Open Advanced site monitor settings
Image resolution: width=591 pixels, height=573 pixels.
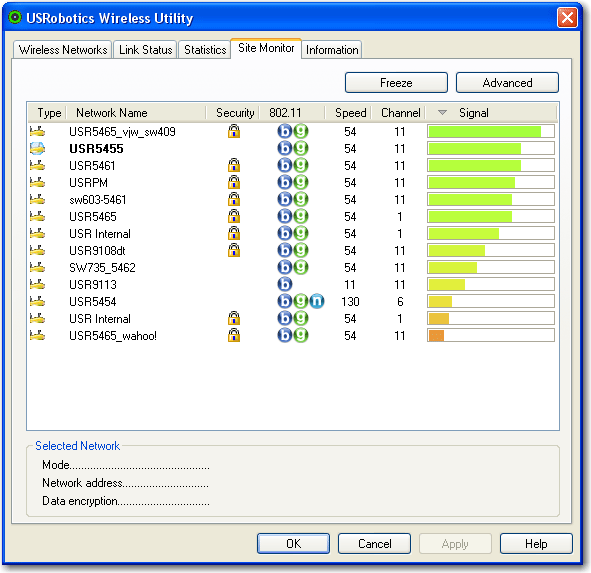pos(507,83)
